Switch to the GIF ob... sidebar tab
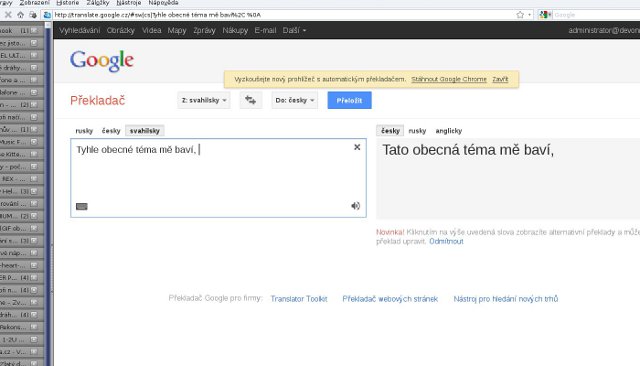 point(14,228)
